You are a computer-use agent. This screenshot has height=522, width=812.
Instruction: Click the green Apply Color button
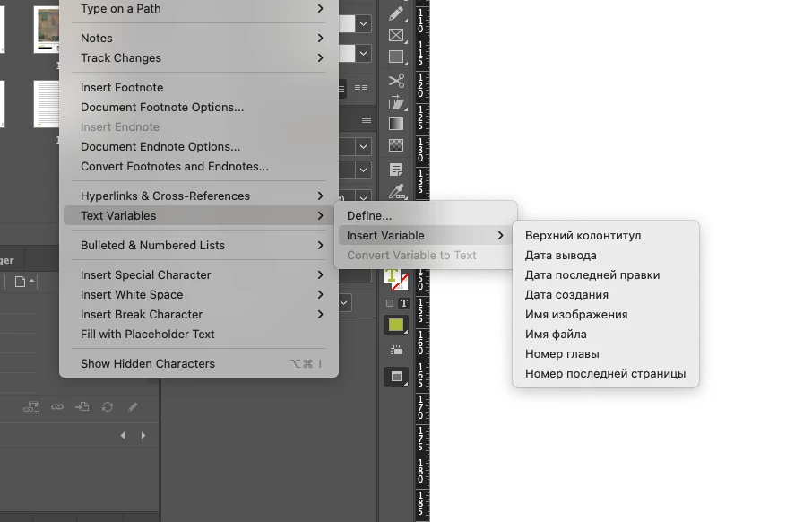tap(396, 325)
